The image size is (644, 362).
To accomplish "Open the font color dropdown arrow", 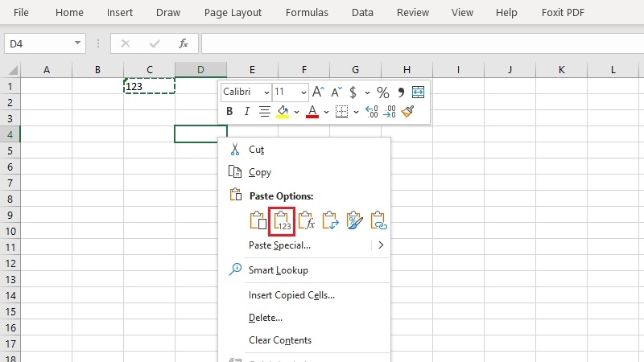I will click(x=326, y=112).
